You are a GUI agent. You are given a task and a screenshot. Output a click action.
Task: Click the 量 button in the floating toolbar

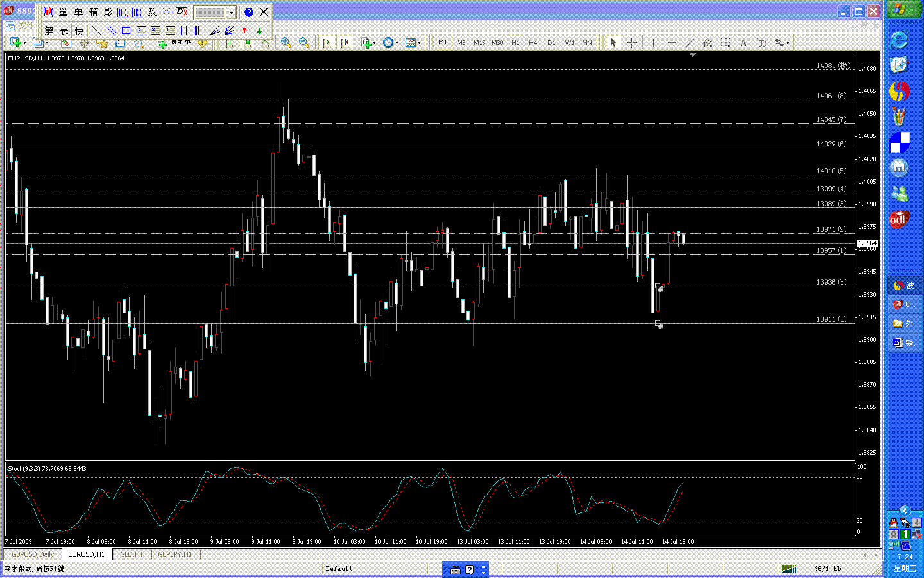[63, 12]
